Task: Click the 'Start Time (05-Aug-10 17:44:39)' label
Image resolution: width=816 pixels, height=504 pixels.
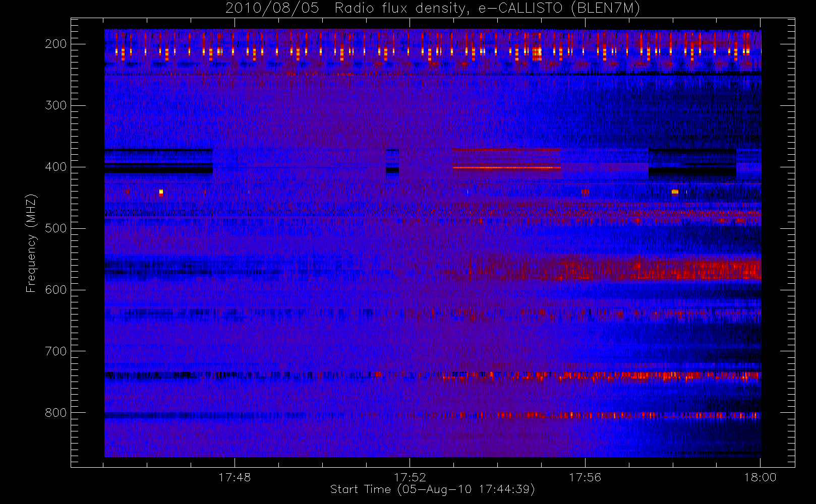Action: pyautogui.click(x=432, y=489)
